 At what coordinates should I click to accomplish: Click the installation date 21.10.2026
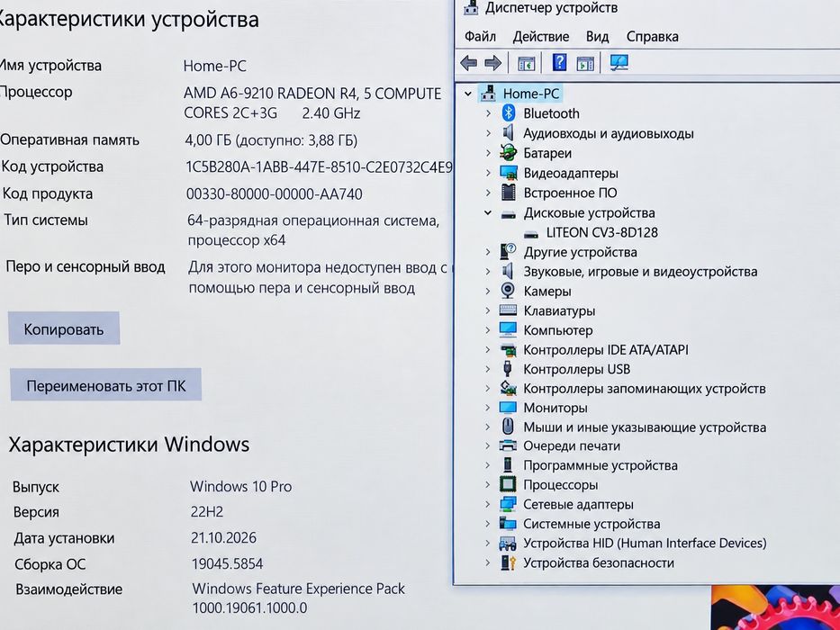[223, 537]
